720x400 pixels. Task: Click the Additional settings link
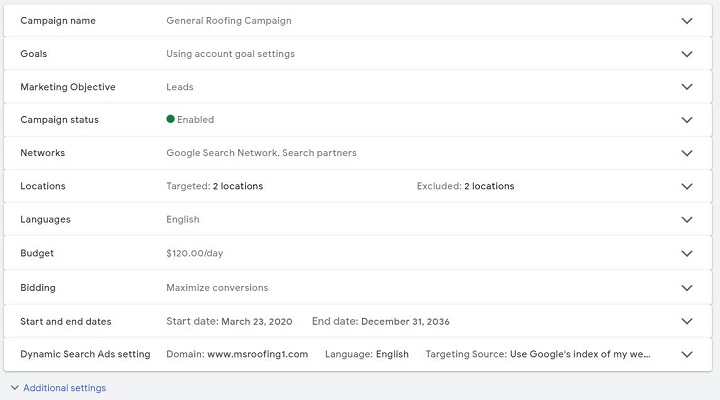[x=64, y=388]
